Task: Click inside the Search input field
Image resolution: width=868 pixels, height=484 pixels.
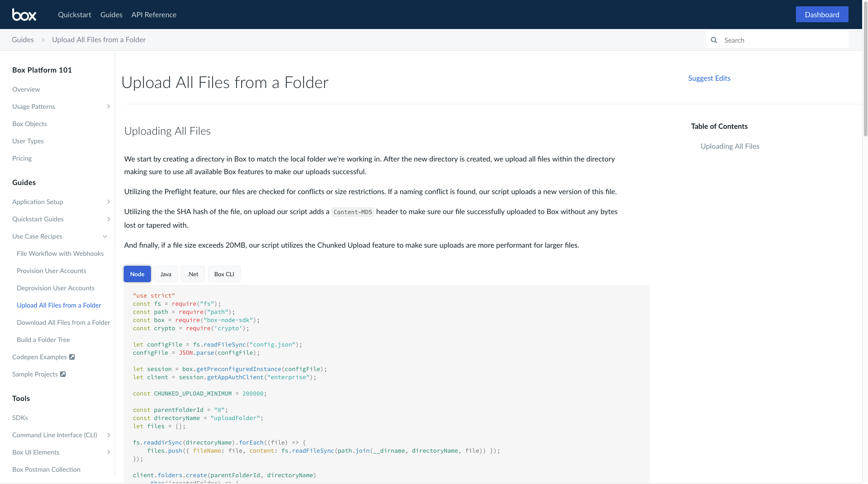Action: coord(780,40)
